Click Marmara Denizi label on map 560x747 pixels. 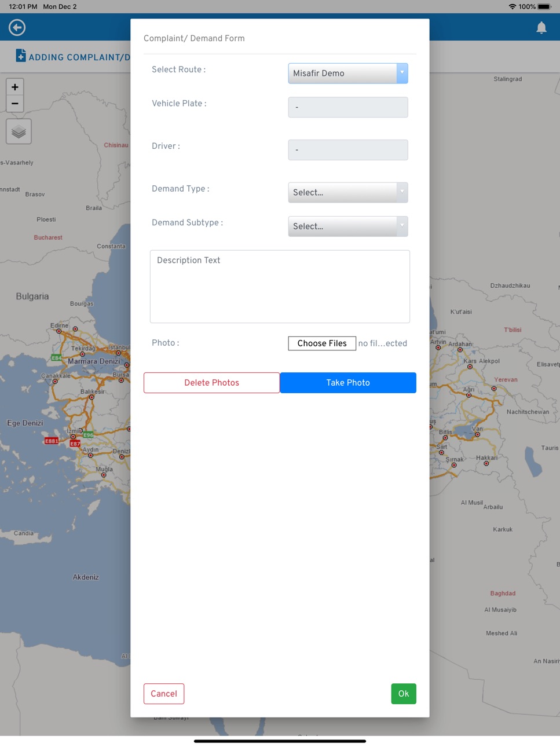[94, 361]
